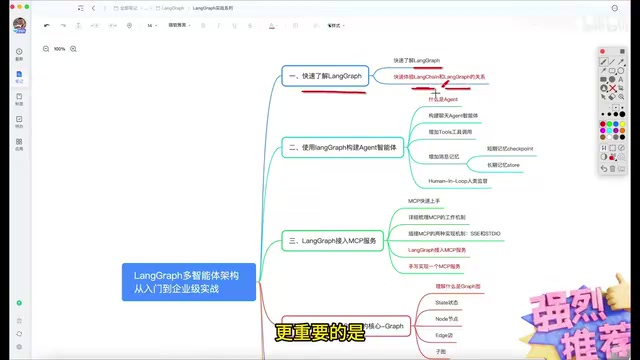The width and height of the screenshot is (640, 360).
Task: Click the user avatar in the sidebar
Action: pos(20,25)
